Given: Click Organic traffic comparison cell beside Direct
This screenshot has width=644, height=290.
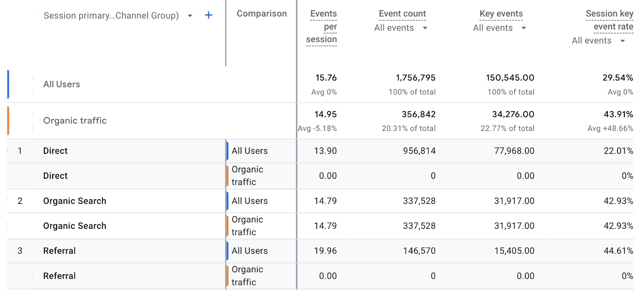Looking at the screenshot, I should click(248, 176).
